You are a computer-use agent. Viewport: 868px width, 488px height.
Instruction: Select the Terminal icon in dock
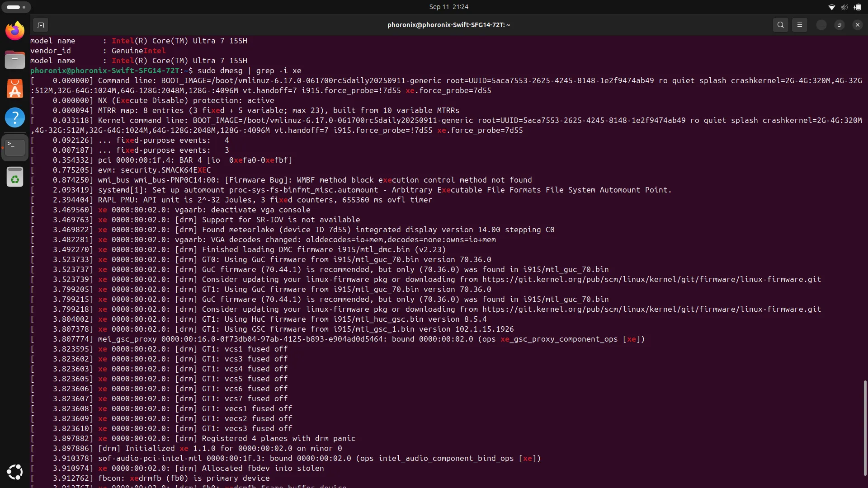[15, 147]
